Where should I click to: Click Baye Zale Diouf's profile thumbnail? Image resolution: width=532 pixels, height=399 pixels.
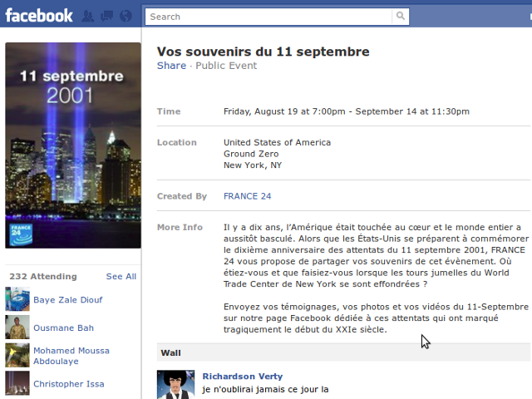pos(17,299)
